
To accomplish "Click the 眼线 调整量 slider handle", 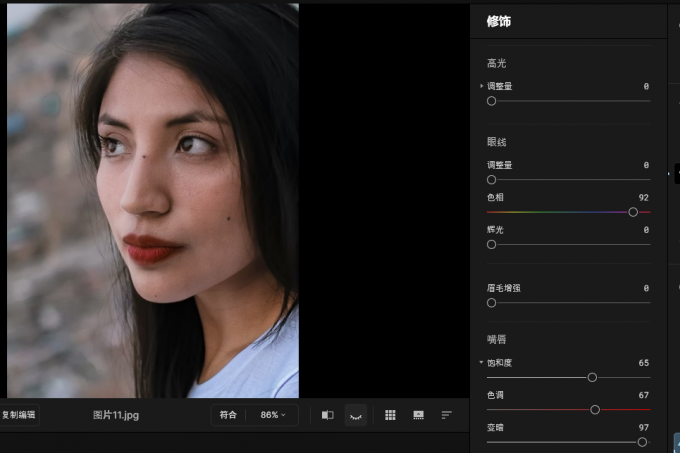I will click(x=491, y=179).
